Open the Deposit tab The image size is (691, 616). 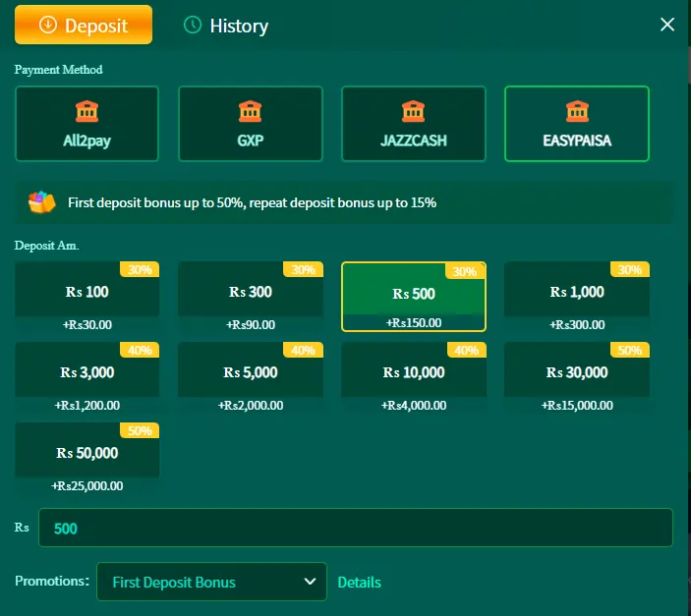[84, 26]
